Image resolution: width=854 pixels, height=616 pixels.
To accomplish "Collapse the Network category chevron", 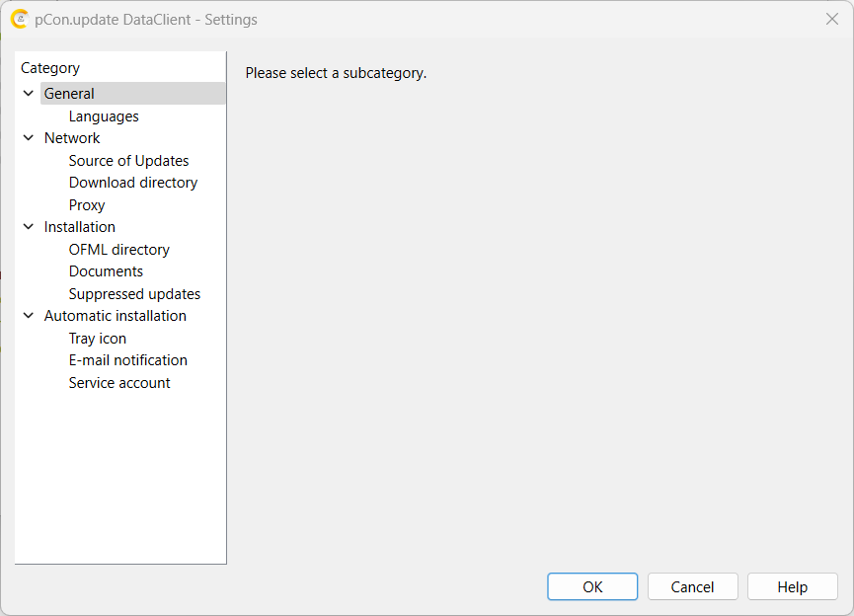I will click(x=29, y=138).
